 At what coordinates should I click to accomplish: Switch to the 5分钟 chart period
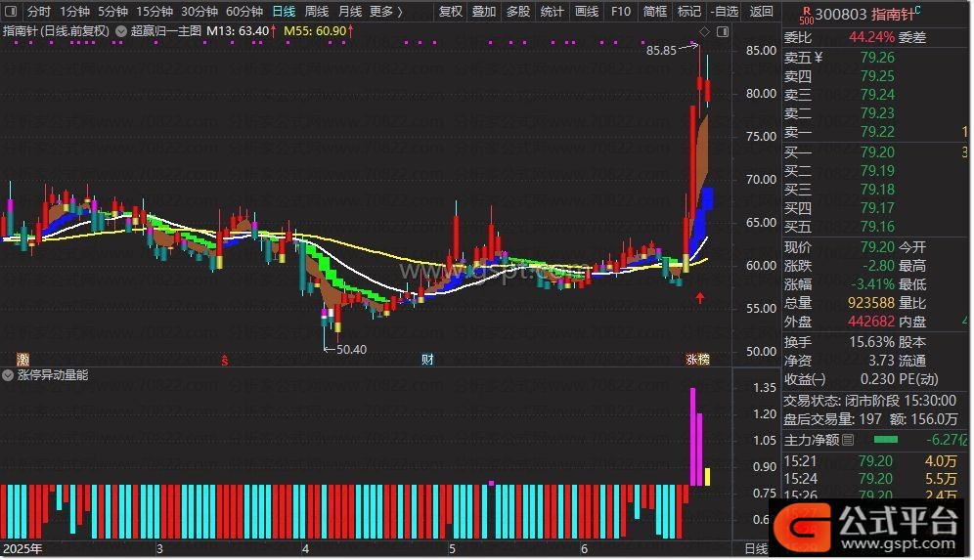(112, 11)
